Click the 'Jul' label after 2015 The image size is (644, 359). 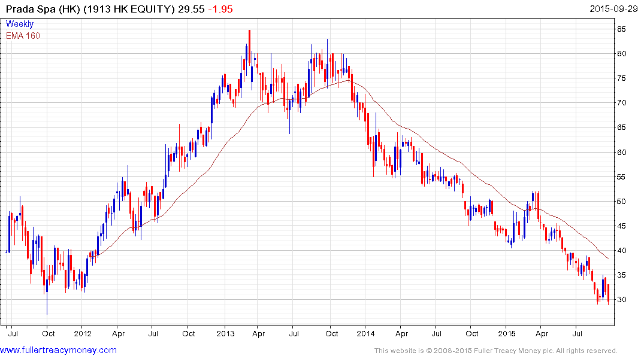coord(578,333)
